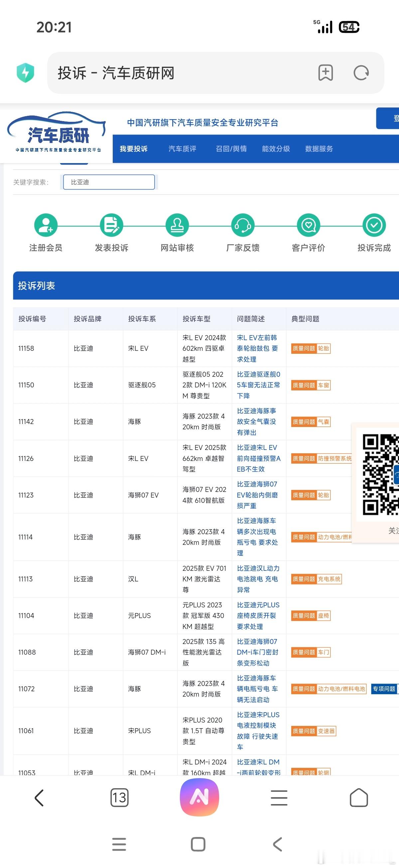
Task: Open 能效分级 nav tab
Action: (276, 149)
